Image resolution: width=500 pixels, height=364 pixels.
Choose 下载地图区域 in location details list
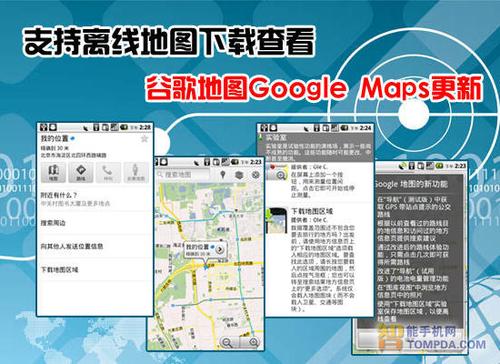[95, 270]
